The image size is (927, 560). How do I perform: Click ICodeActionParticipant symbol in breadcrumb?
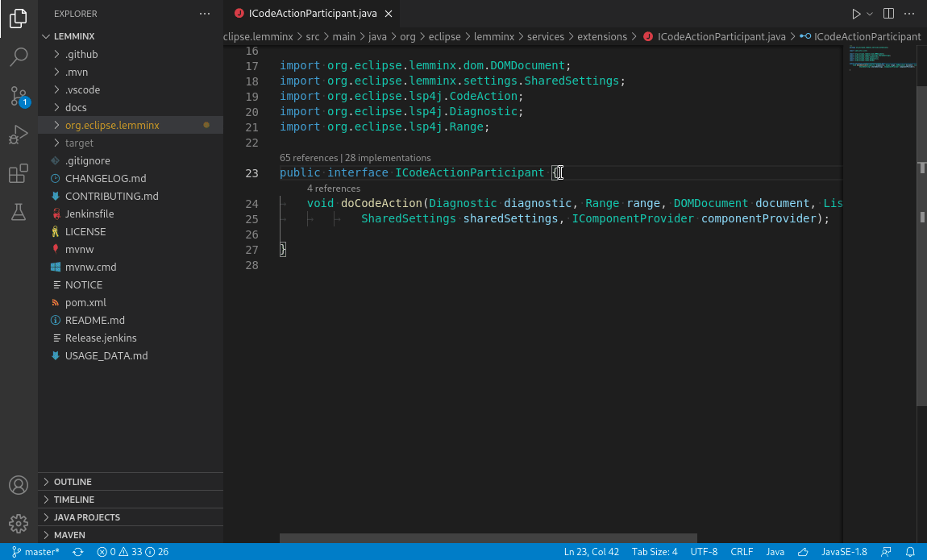(x=860, y=36)
